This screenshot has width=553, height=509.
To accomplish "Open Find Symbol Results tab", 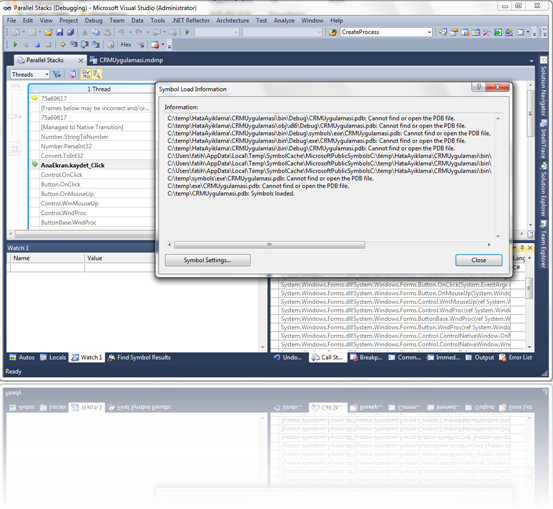I will click(139, 357).
